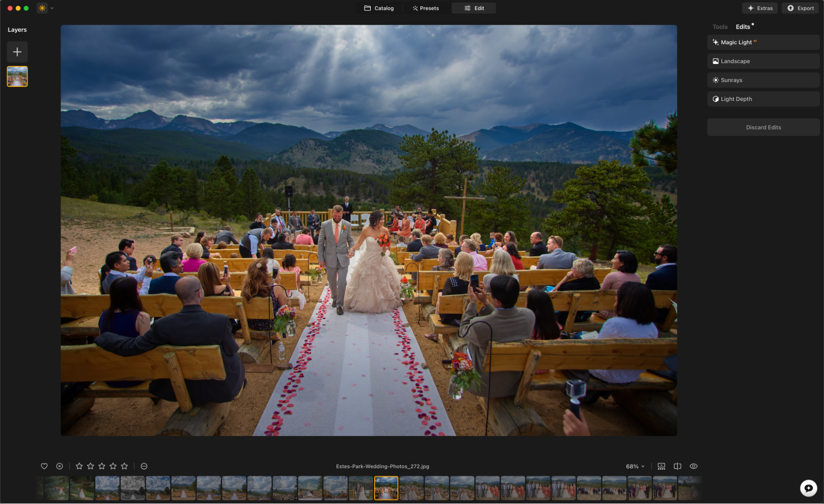Click the reject photo X icon
This screenshot has height=504, width=824.
pos(59,466)
